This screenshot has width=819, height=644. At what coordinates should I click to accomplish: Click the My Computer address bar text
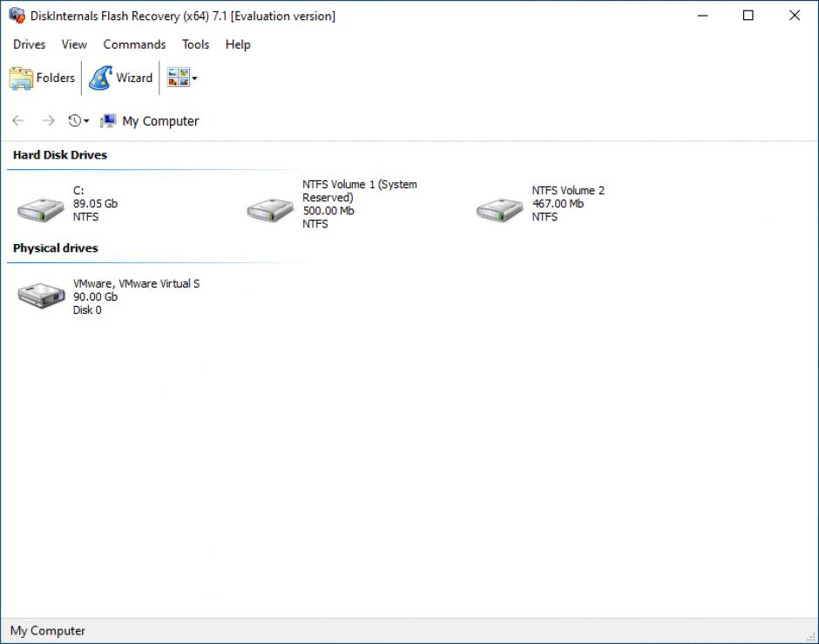click(160, 121)
